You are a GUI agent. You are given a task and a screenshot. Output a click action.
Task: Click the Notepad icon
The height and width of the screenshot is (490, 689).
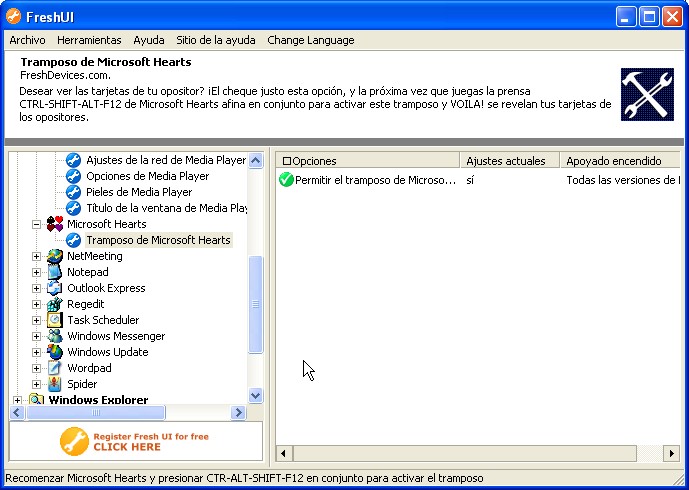55,272
